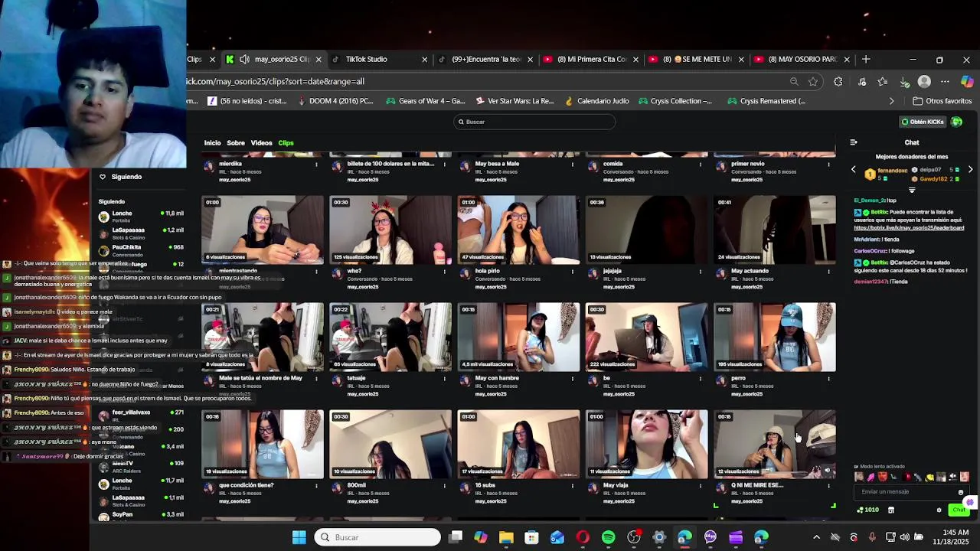Open the Copilot icon in Edge
The width and height of the screenshot is (980, 551).
coord(967,82)
